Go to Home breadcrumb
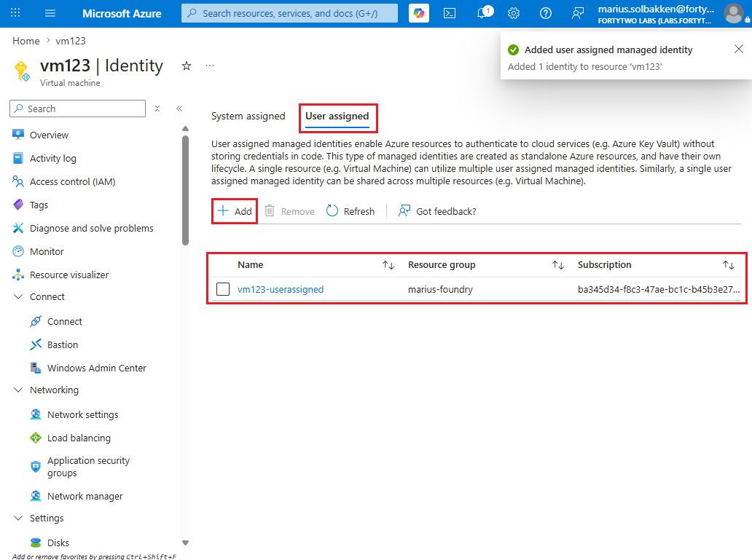752x560 pixels. click(26, 41)
